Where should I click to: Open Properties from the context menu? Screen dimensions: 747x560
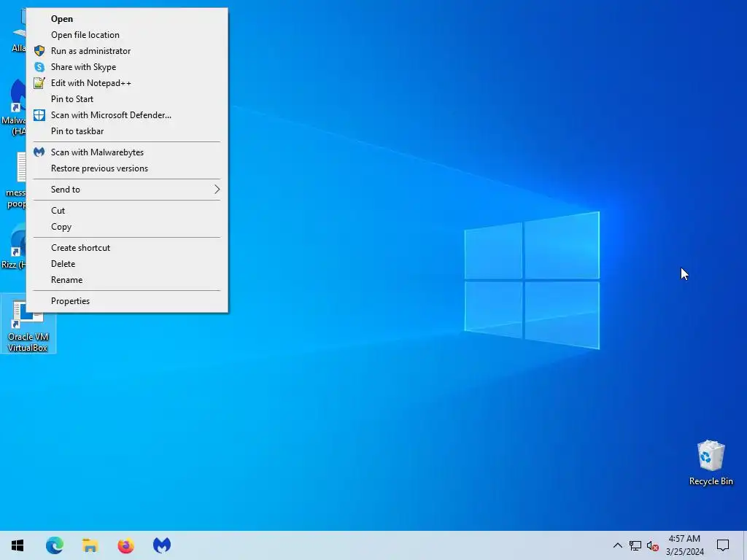(127, 301)
